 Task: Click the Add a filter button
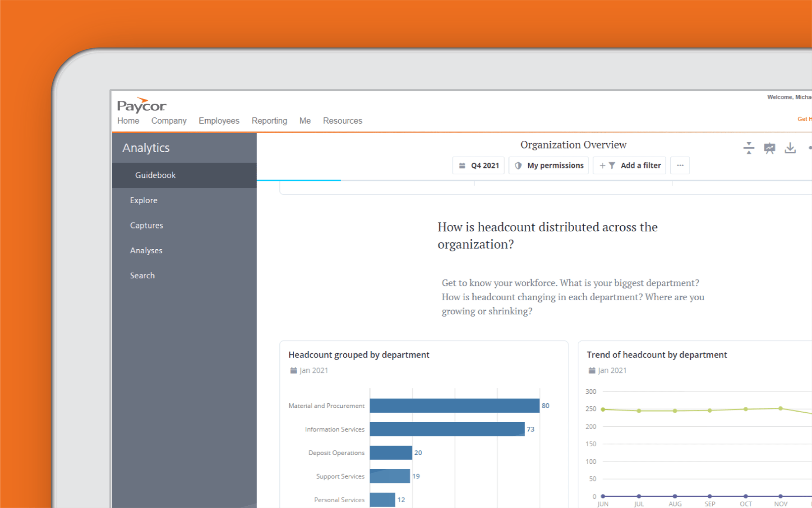(629, 165)
